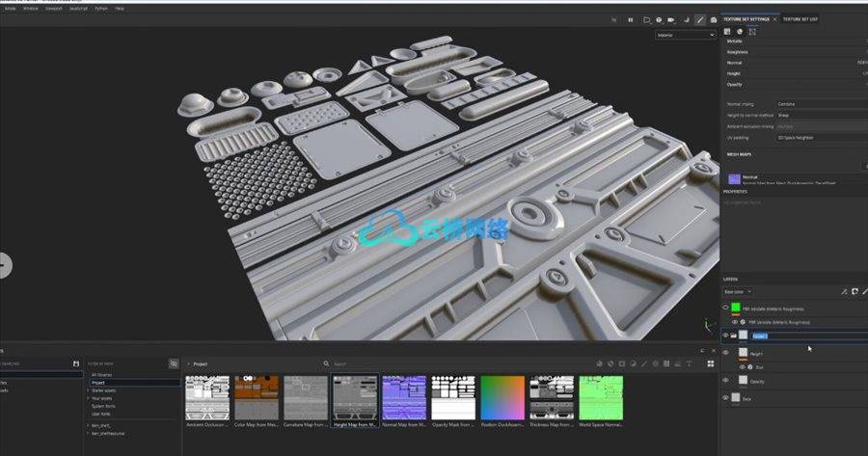868x456 pixels.
Task: Select the brush icon in viewport toolbar
Action: 700,19
